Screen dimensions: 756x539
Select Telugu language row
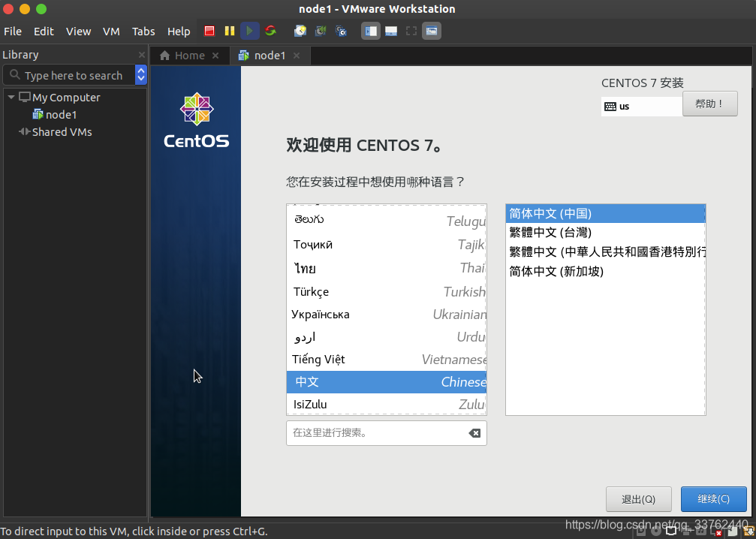click(x=387, y=220)
